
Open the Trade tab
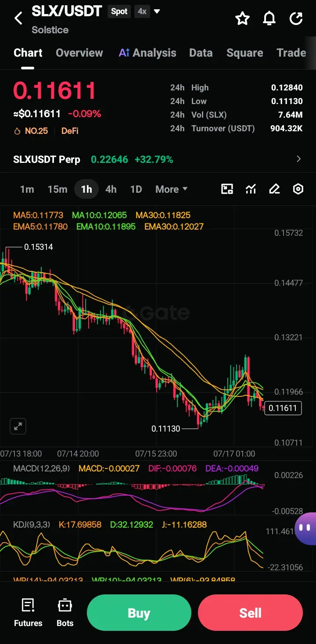click(291, 53)
